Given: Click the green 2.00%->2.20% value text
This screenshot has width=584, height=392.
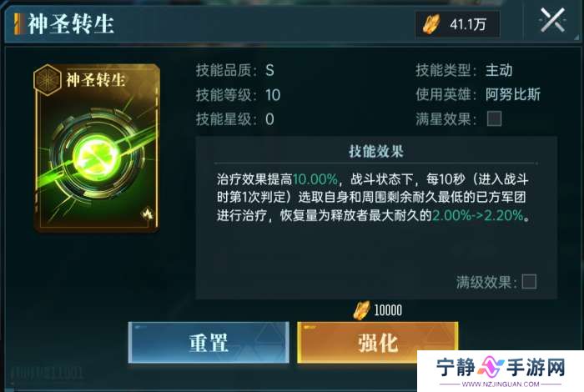Looking at the screenshot, I should 478,215.
